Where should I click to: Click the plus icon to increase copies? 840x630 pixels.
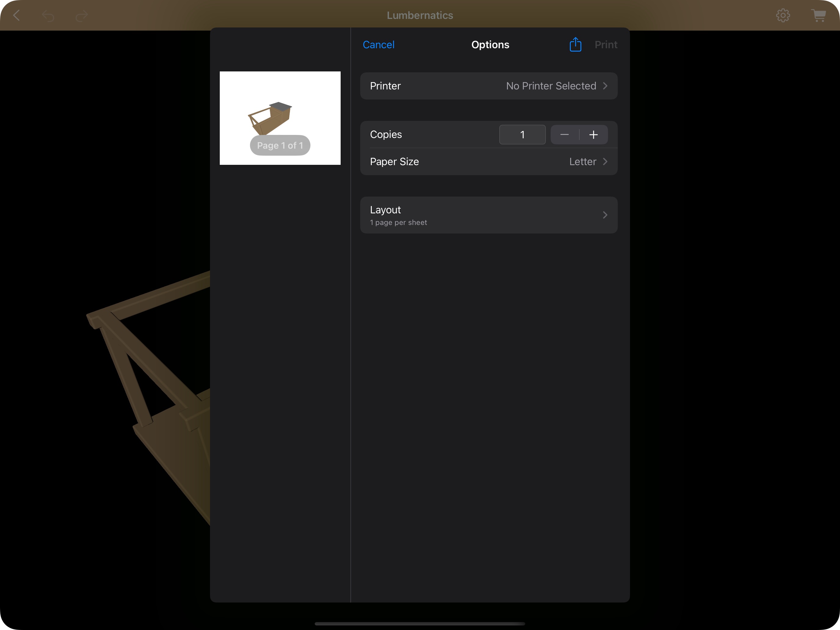pos(594,134)
